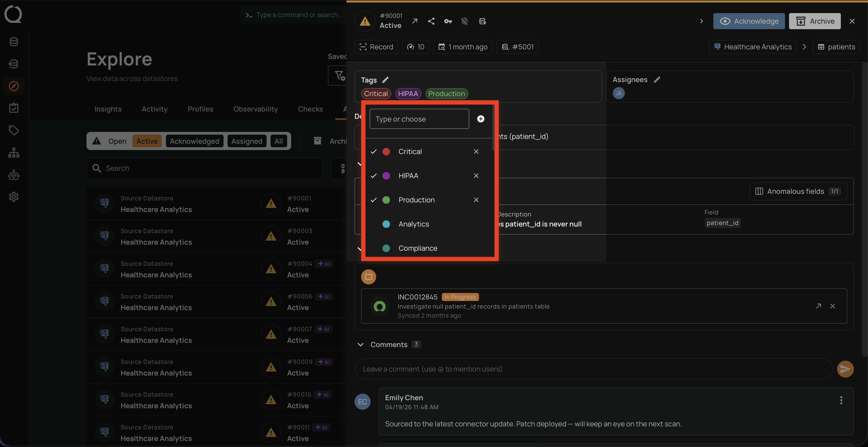The image size is (868, 447).
Task: Click the database settings icon in the anomaly header
Action: [x=482, y=21]
